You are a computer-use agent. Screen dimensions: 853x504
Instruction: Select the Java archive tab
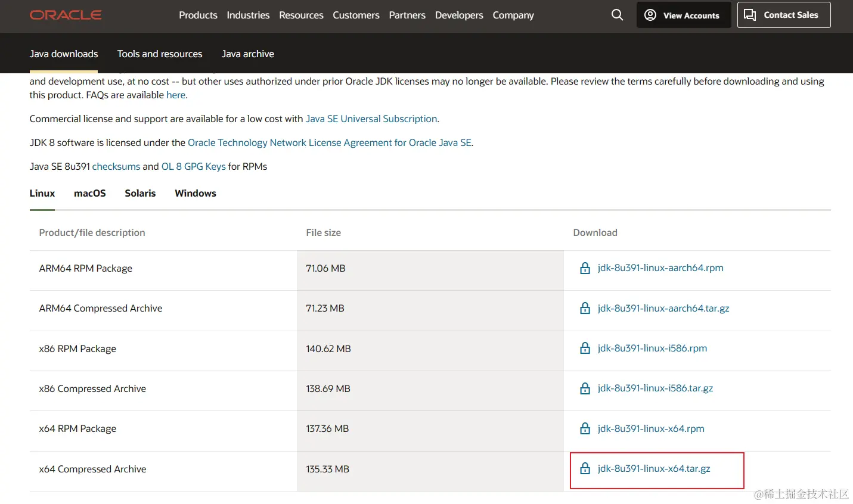coord(248,54)
